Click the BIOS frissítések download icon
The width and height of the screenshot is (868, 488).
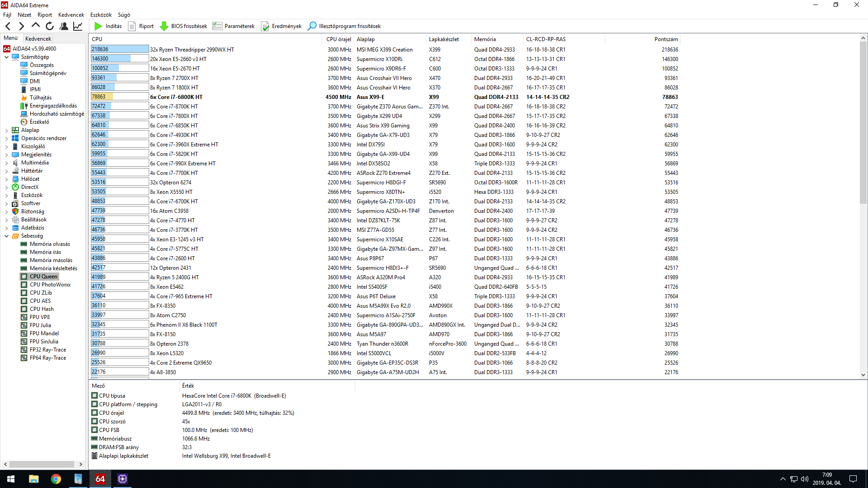point(164,26)
